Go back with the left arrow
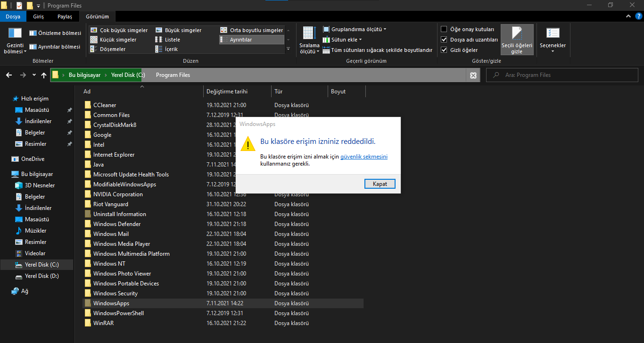Image resolution: width=644 pixels, height=343 pixels. [x=9, y=75]
